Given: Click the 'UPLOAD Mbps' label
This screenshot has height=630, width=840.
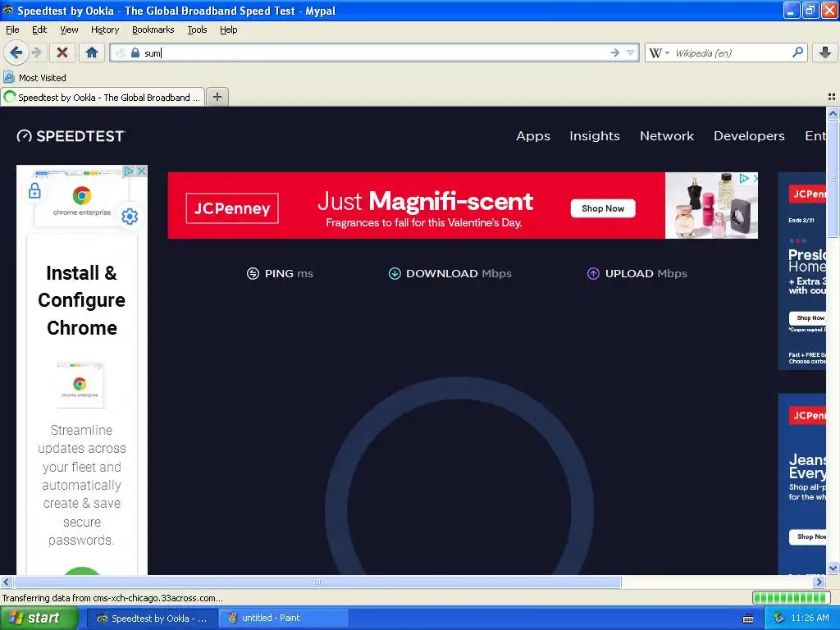Looking at the screenshot, I should click(646, 274).
